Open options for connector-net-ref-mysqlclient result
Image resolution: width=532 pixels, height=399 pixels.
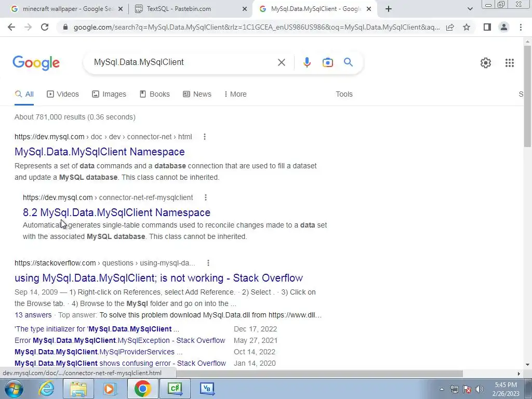point(206,197)
